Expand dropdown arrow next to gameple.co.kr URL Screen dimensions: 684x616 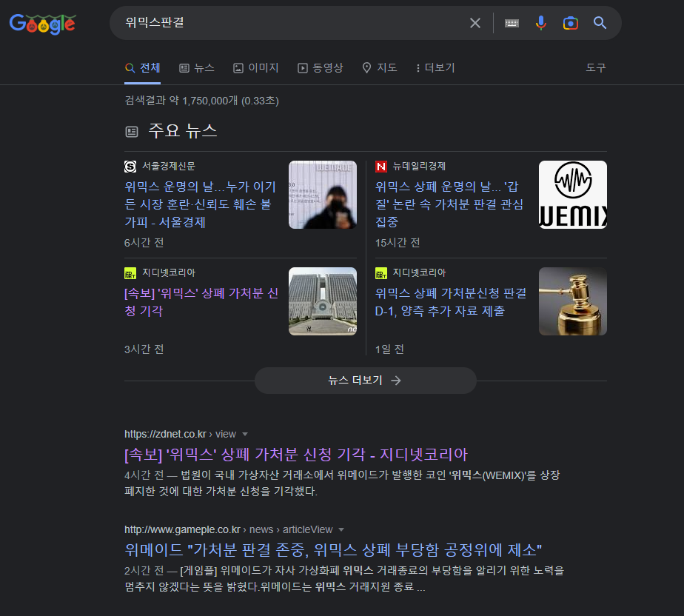[341, 529]
